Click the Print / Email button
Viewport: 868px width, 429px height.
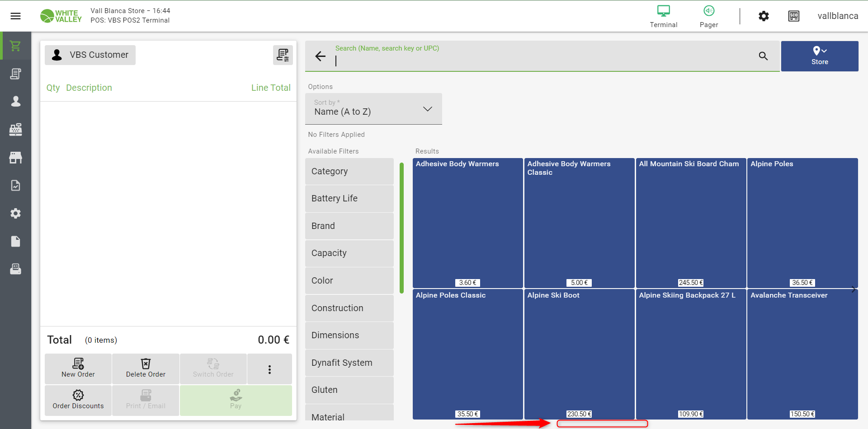point(146,400)
